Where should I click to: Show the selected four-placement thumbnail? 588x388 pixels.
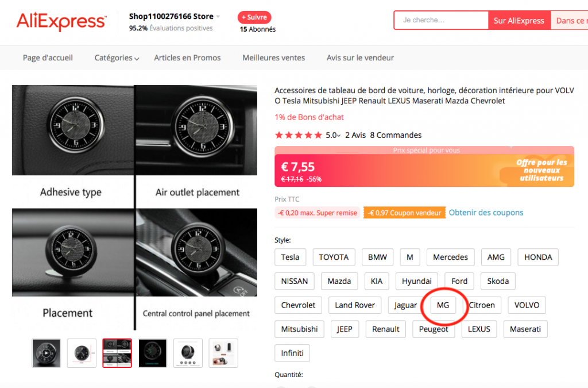(117, 353)
